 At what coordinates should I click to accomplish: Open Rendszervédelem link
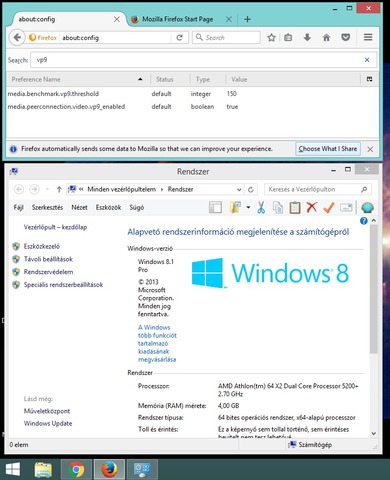[x=48, y=272]
